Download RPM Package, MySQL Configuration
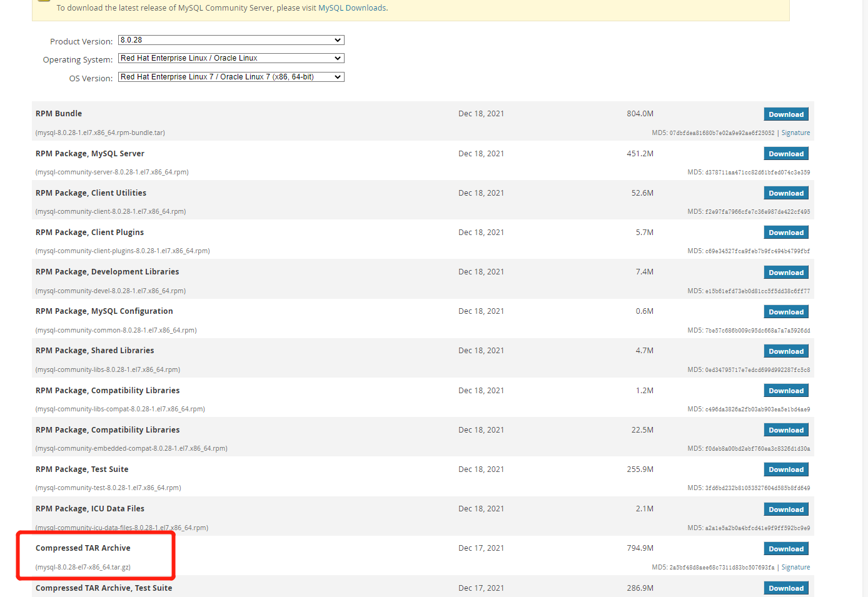 tap(786, 312)
